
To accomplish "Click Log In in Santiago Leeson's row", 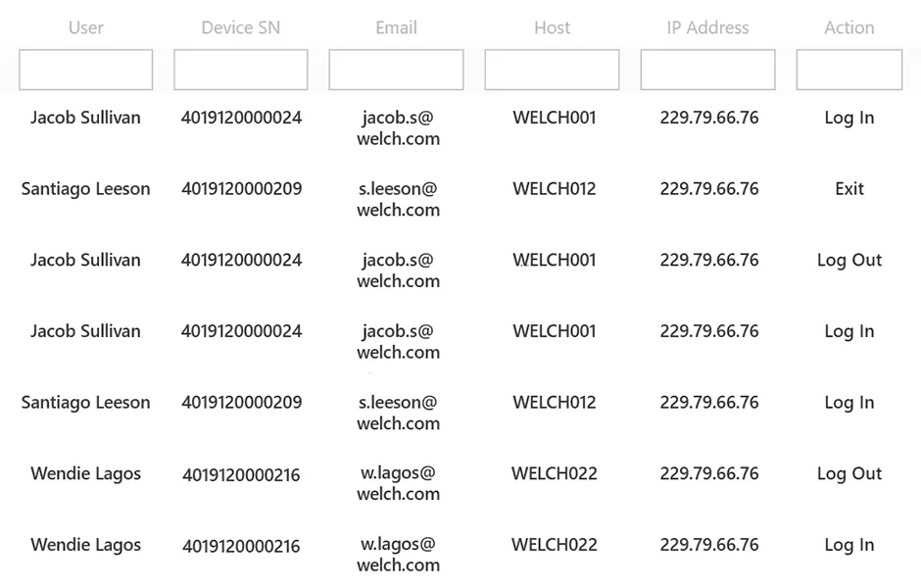I will tap(849, 403).
